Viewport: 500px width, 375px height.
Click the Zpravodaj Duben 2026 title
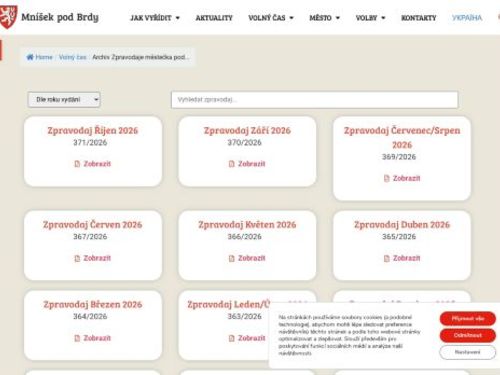[x=402, y=225]
